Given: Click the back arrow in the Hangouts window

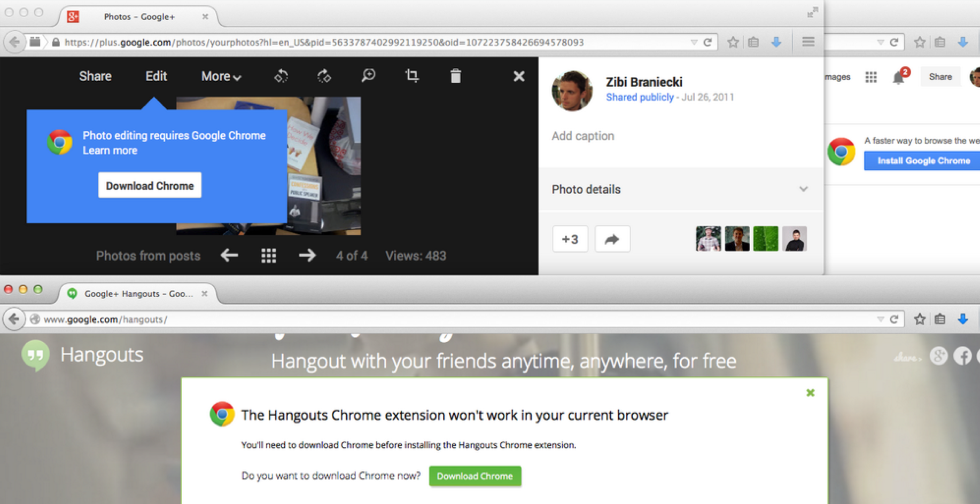Looking at the screenshot, I should (14, 319).
